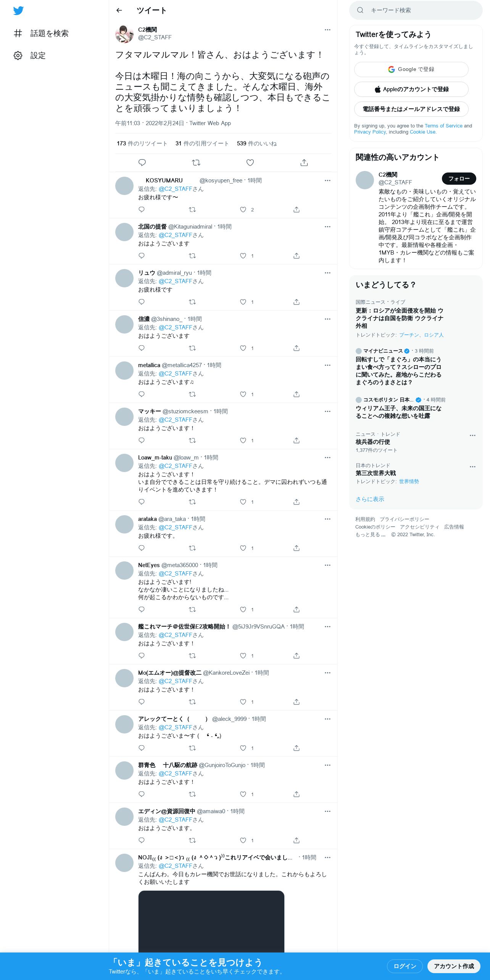Retweet 北国の提督's reply
Image resolution: width=490 pixels, height=980 pixels.
tap(192, 256)
